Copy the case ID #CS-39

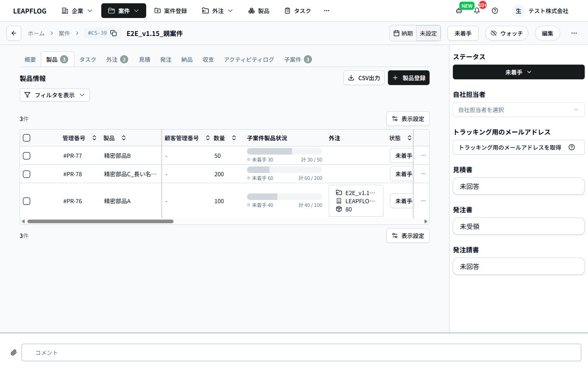tap(114, 33)
